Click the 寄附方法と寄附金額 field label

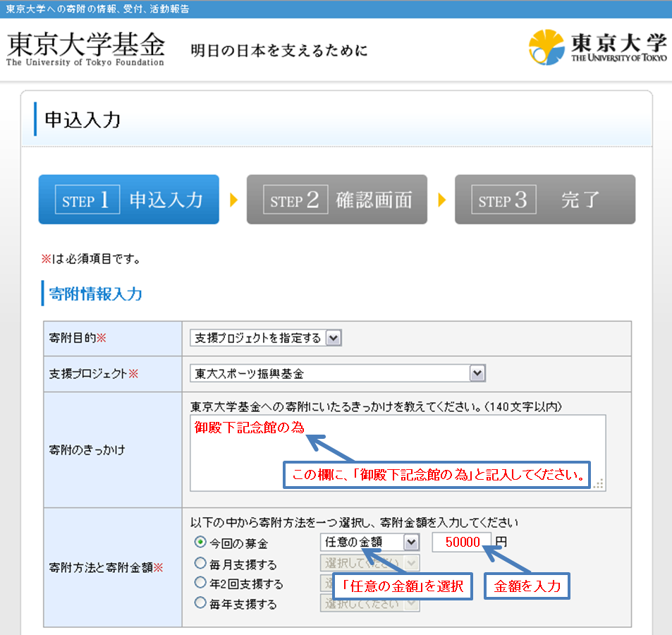click(106, 568)
